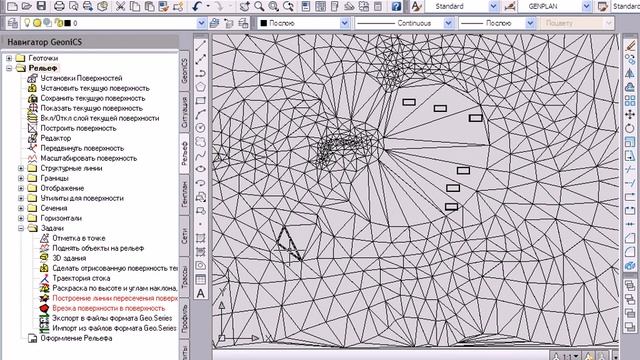This screenshot has height=360, width=640.
Task: Open the undo history dropdown arrow
Action: pos(208,6)
